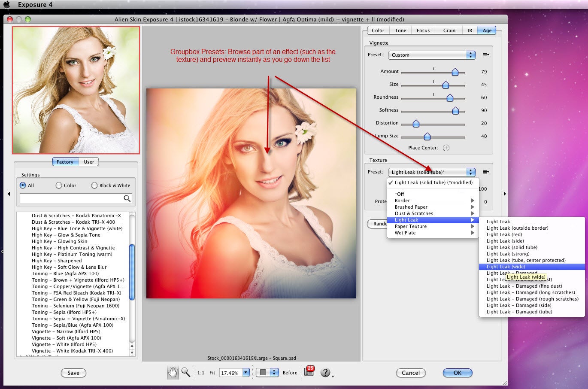
Task: Open the Help question mark menu
Action: click(x=326, y=373)
